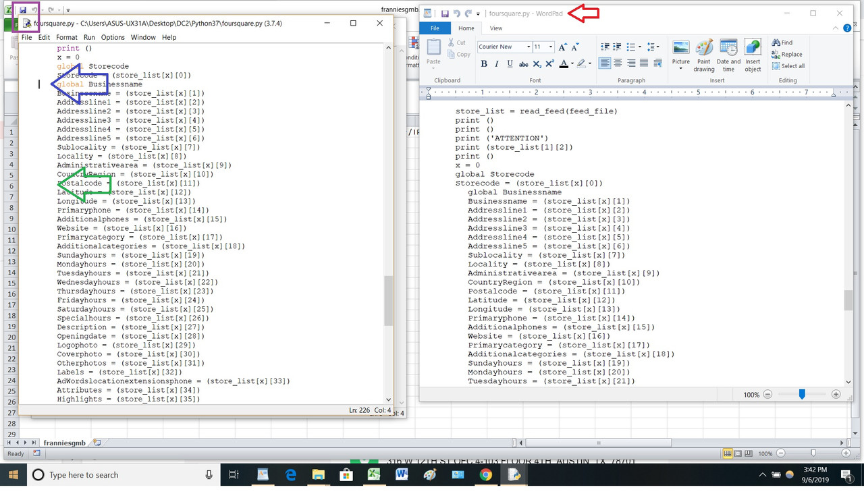Screen dimensions: 864x504
Task: Select the Home tab in WordPad
Action: 466,28
